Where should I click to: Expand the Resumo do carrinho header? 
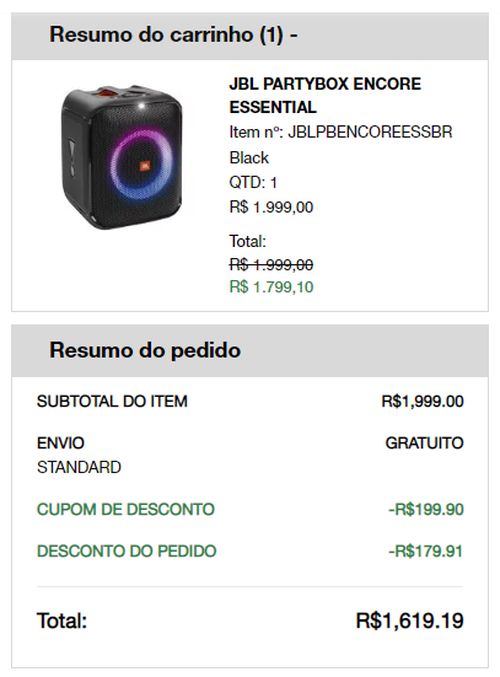(250, 36)
